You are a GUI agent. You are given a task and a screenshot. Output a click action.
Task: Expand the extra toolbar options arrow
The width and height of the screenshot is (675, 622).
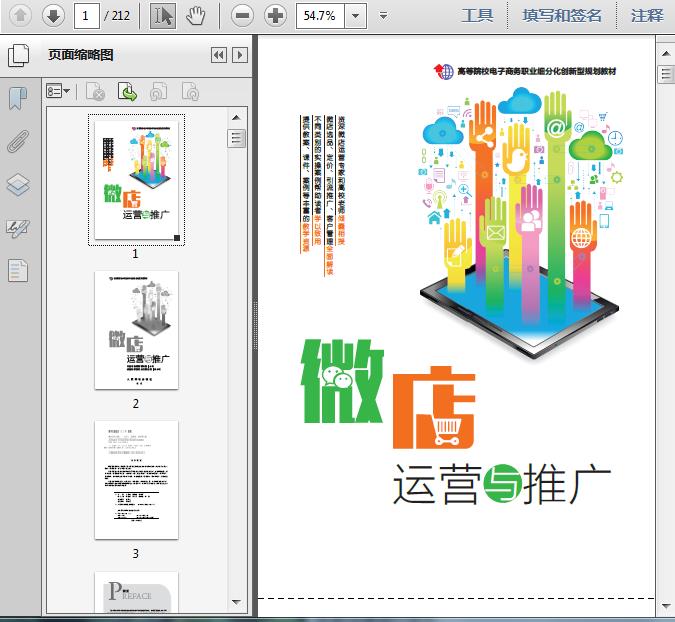[x=383, y=16]
